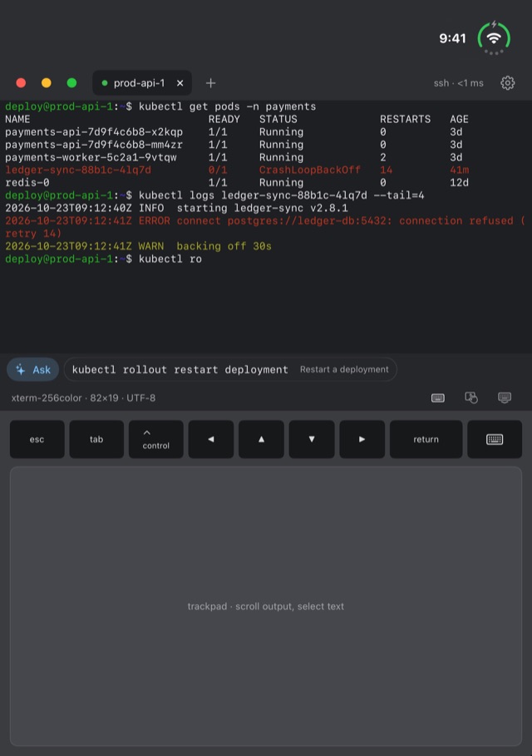
Task: Click ledger-sync-88b1c-4lq7d in the pods table
Action: pos(78,170)
